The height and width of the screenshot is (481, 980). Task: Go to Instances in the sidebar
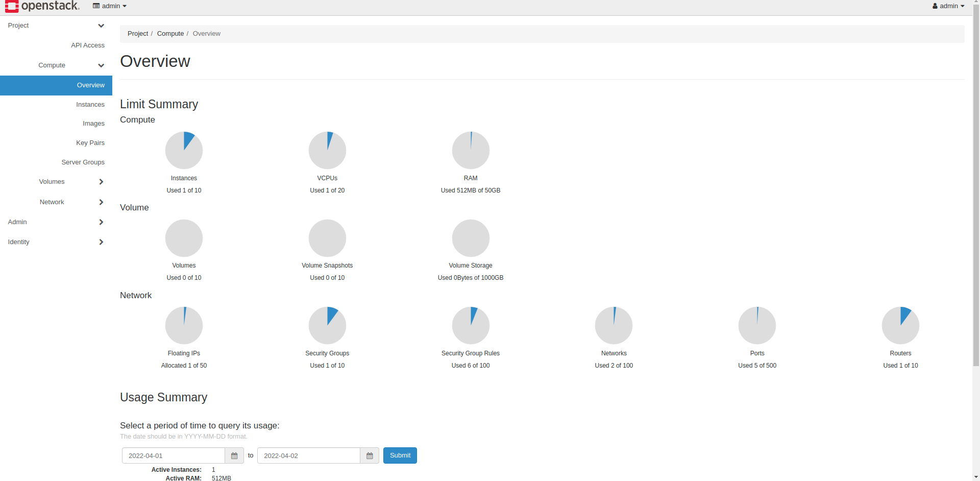point(90,105)
